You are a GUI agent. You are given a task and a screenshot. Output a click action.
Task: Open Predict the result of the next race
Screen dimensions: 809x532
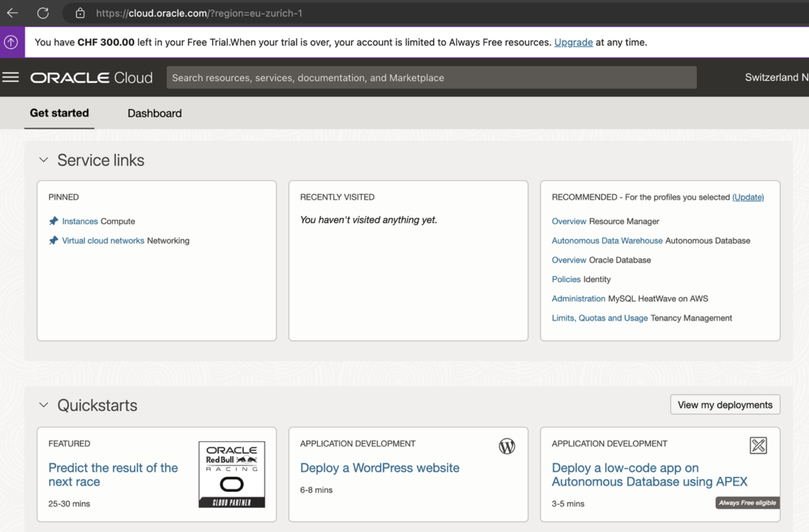point(113,475)
